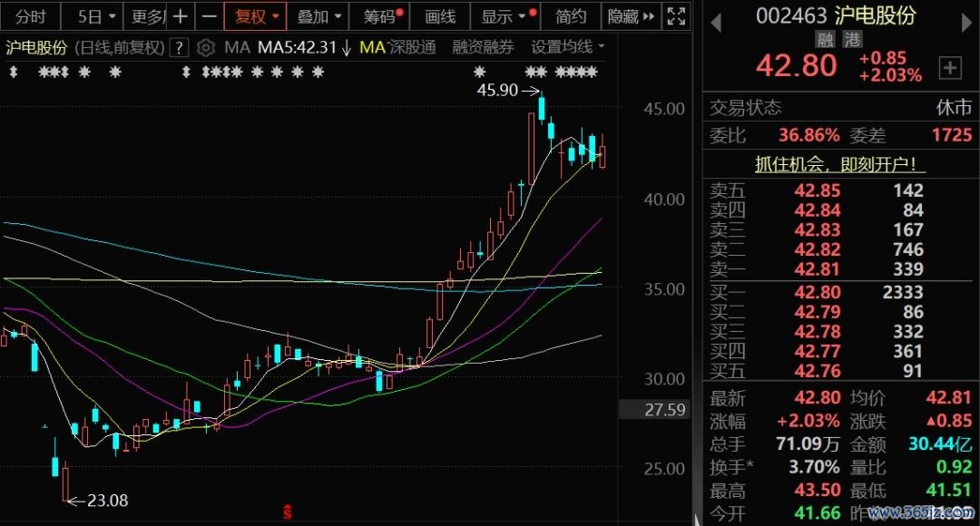980x526 pixels.
Task: Click the zoom in plus icon
Action: 181,16
